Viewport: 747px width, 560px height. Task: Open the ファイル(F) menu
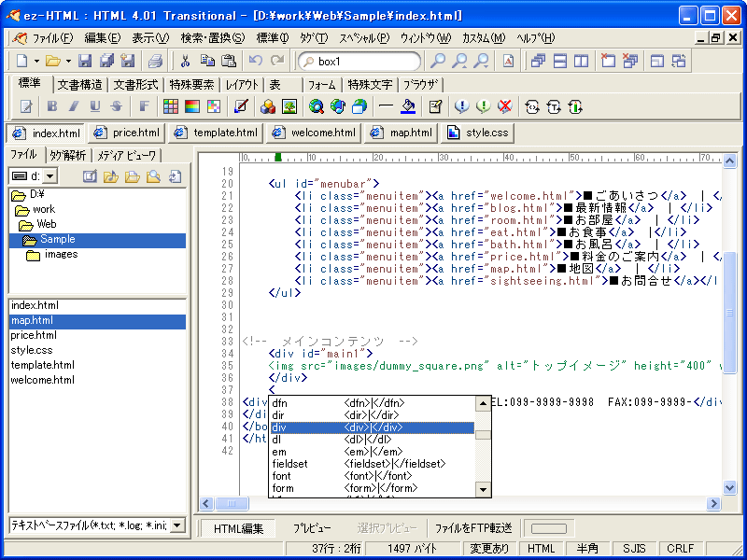(x=52, y=38)
